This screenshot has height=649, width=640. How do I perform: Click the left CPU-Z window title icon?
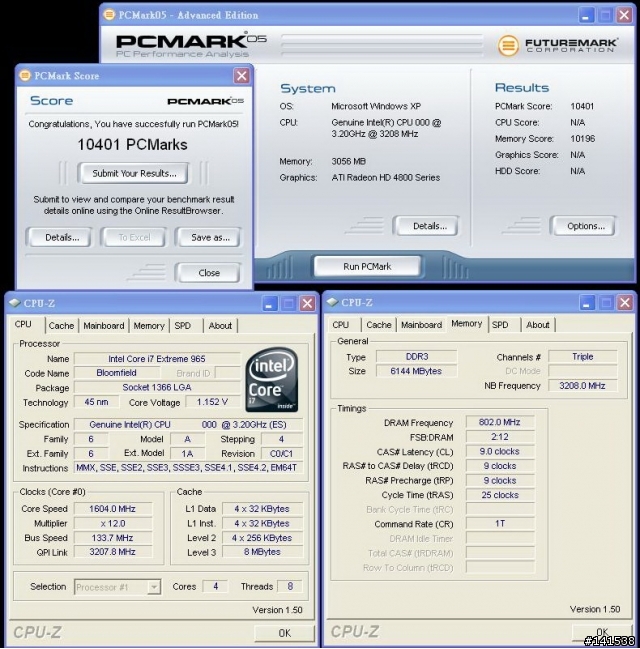click(15, 303)
